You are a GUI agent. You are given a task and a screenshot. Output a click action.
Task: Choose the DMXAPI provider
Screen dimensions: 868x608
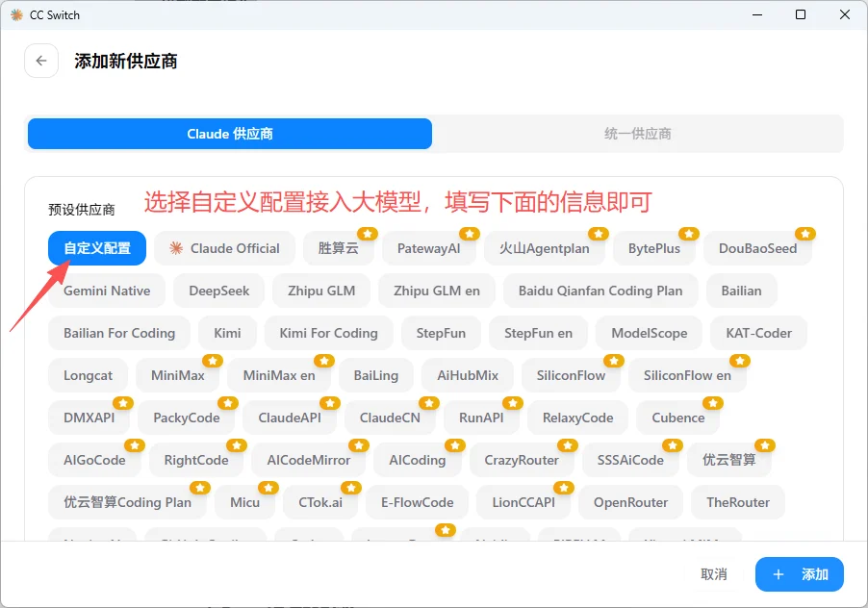coord(89,418)
